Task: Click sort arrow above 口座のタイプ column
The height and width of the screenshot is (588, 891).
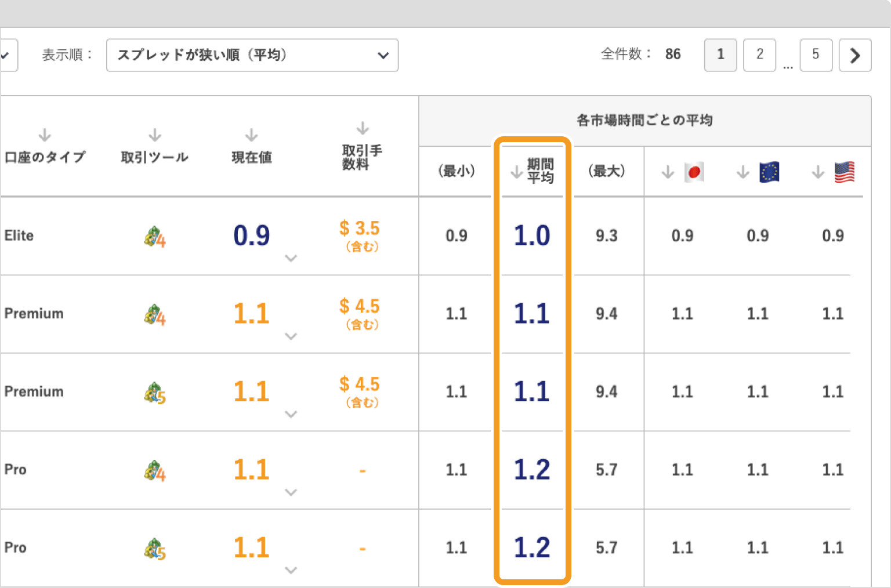Action: coord(45,136)
